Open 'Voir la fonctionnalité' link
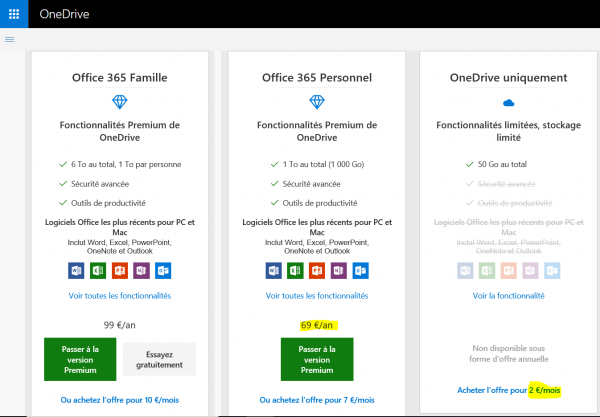Viewport: 600px width, 417px height. coord(509,296)
